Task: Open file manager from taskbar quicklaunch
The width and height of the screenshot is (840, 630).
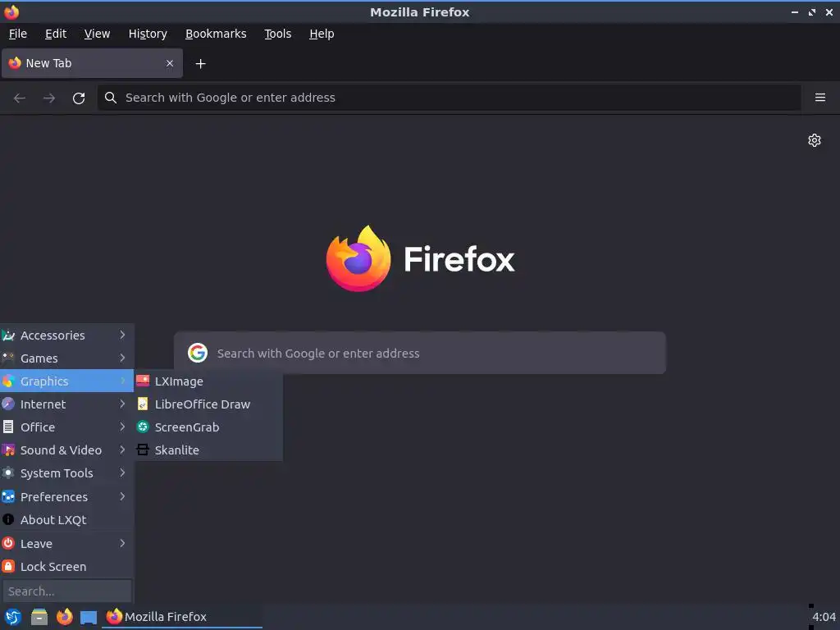Action: [x=39, y=617]
